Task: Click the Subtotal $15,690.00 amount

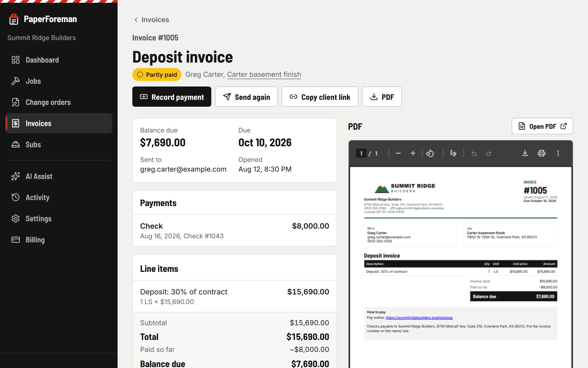Action: point(309,323)
